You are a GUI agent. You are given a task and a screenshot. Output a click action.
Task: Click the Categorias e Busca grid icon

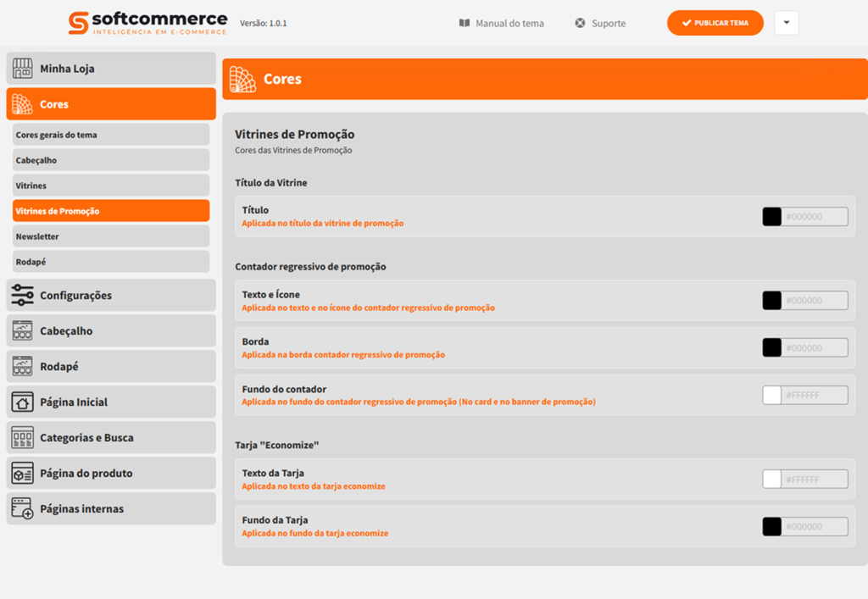tap(22, 437)
